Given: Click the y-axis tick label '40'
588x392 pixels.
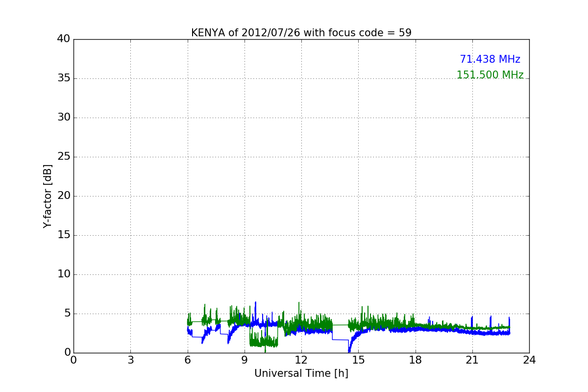Looking at the screenshot, I should tap(64, 39).
